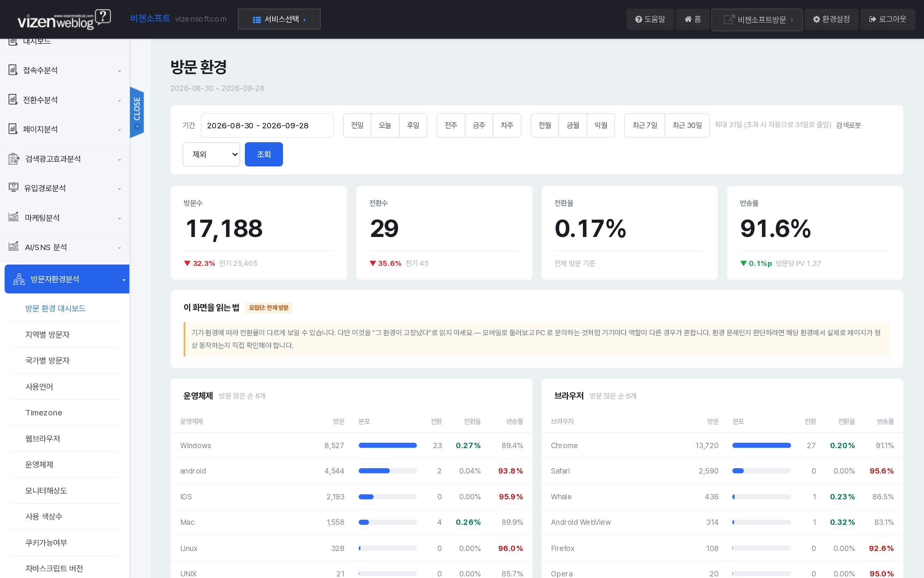Click the 검색광고효과분석 notepad icon
This screenshot has height=578, width=924.
14,159
